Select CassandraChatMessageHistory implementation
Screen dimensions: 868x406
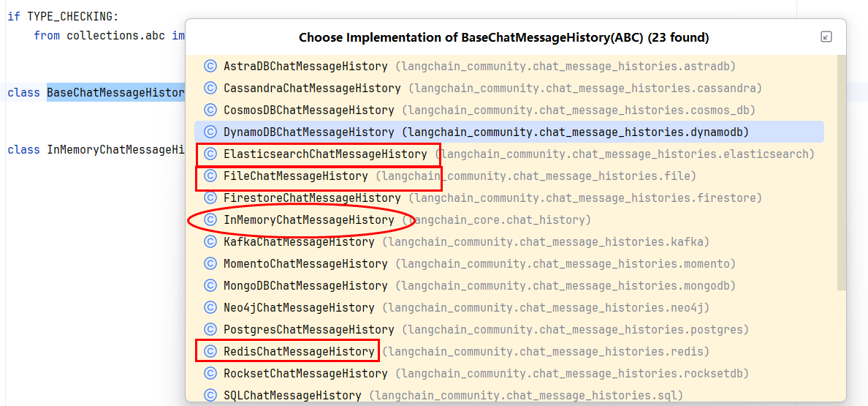[x=509, y=88]
